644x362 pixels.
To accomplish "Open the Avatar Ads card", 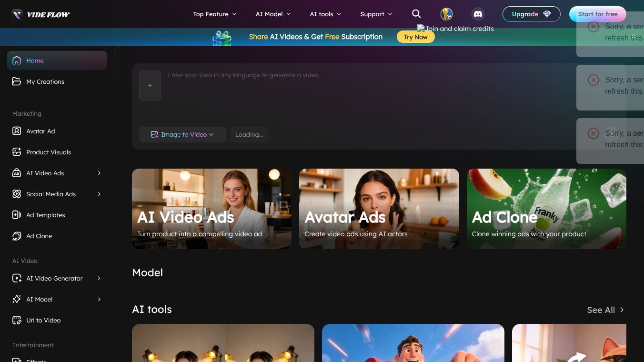I will tap(379, 209).
